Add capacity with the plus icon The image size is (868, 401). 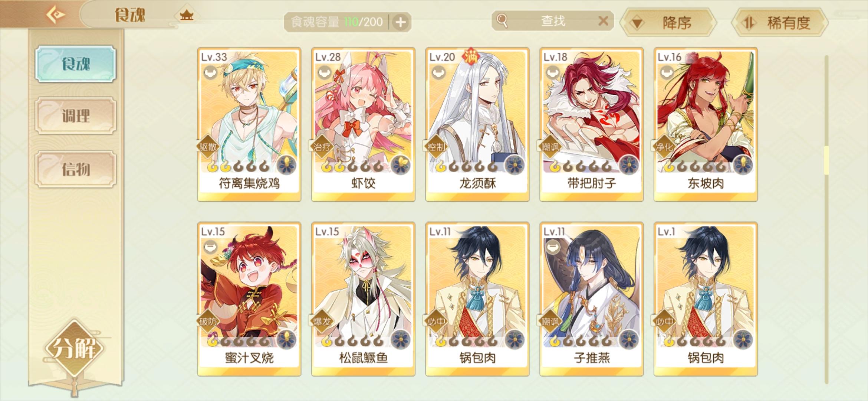click(400, 22)
